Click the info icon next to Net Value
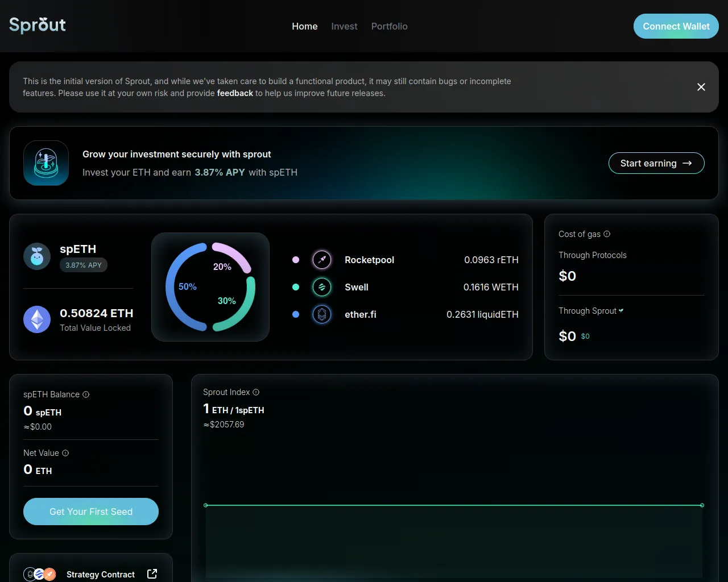This screenshot has width=728, height=582. tap(65, 453)
